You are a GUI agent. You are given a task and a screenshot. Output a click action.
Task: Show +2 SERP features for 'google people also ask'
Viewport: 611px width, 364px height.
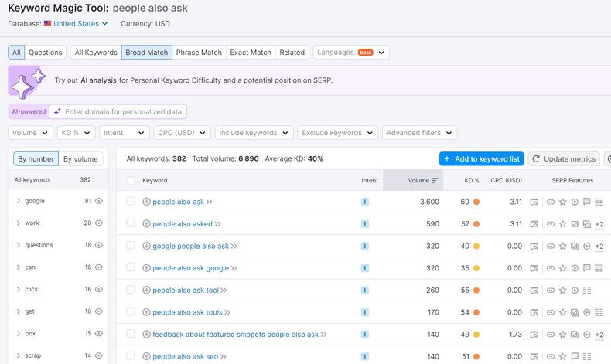599,247
